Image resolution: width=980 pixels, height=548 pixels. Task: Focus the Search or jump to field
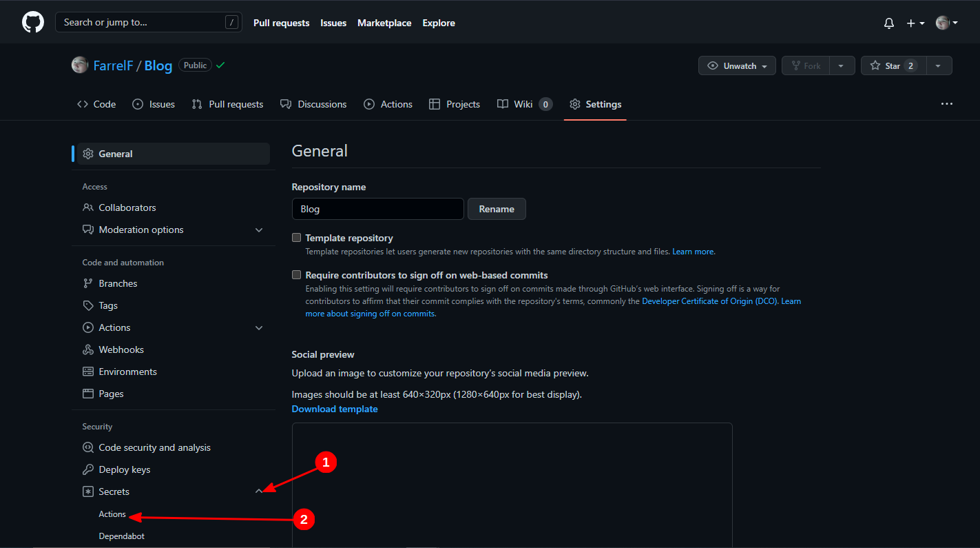click(149, 23)
